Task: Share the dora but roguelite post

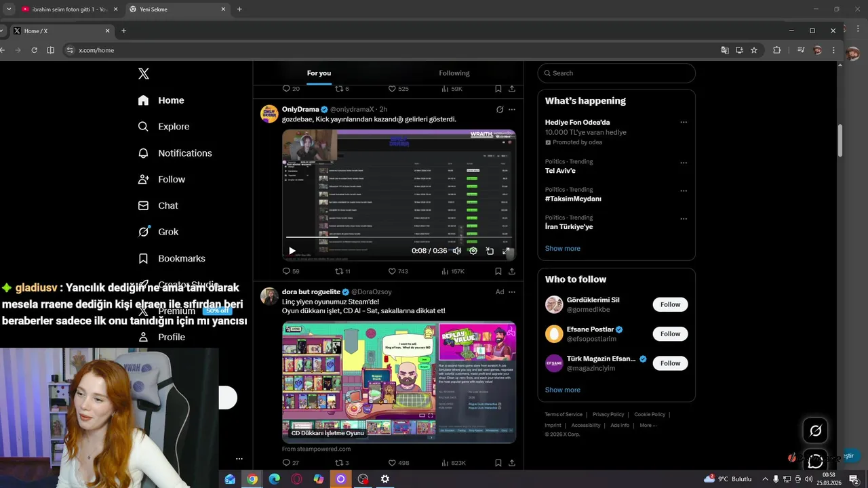Action: coord(512,463)
